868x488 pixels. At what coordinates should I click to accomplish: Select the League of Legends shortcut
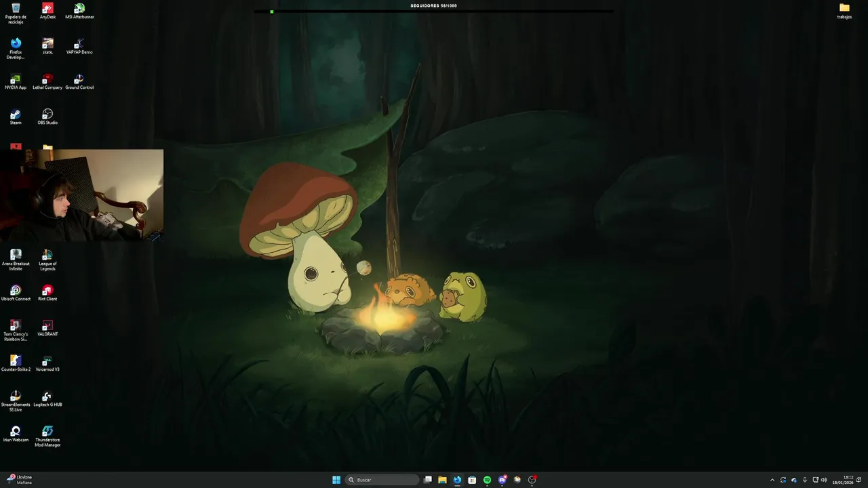pos(47,260)
